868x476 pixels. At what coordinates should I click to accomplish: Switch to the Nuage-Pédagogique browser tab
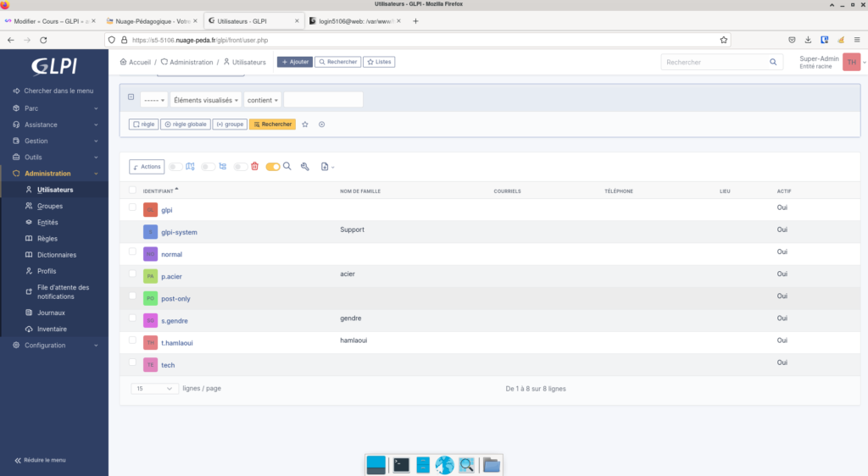coord(152,21)
